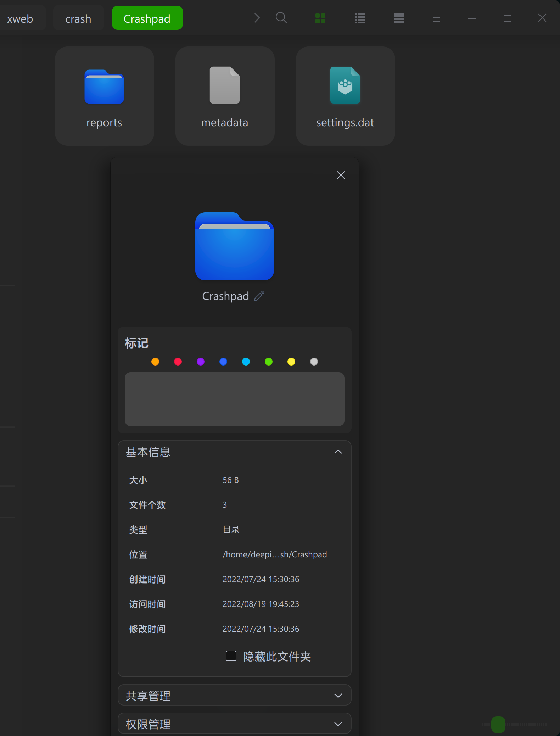The height and width of the screenshot is (736, 560).
Task: Open the main hamburger menu
Action: pos(436,18)
